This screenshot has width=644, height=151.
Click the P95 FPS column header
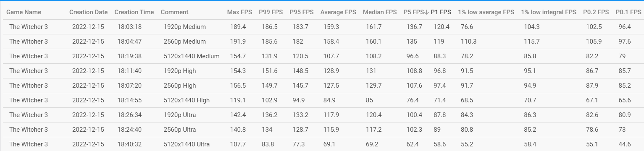302,12
